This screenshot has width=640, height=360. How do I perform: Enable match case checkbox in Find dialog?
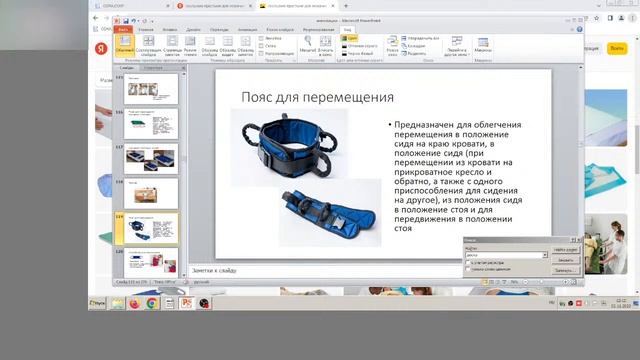468,262
